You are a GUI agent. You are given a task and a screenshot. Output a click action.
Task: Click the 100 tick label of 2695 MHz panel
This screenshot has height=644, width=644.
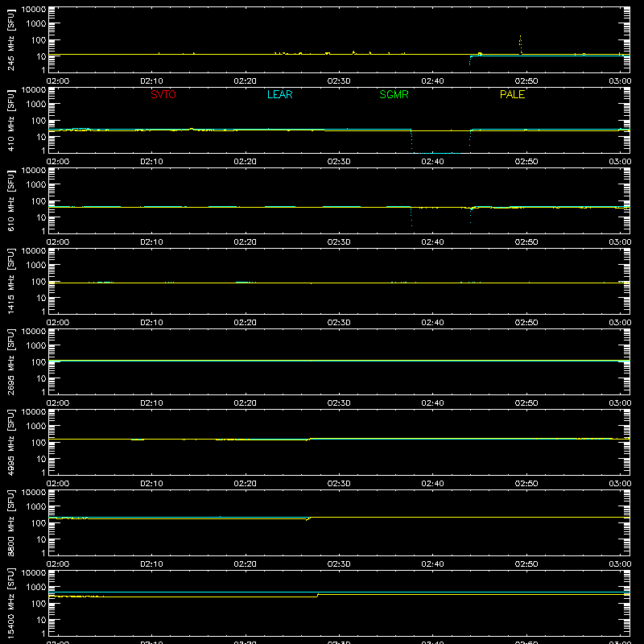pyautogui.click(x=39, y=362)
